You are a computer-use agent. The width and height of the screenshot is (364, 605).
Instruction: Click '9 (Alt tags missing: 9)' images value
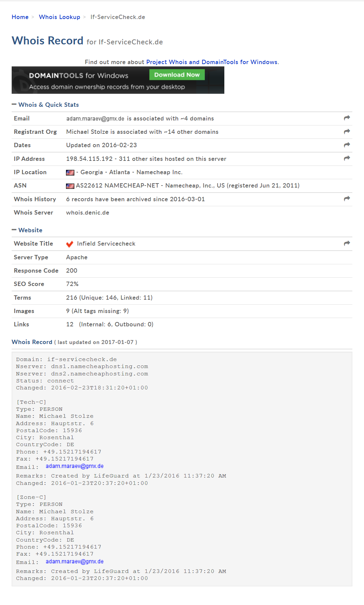(x=98, y=311)
